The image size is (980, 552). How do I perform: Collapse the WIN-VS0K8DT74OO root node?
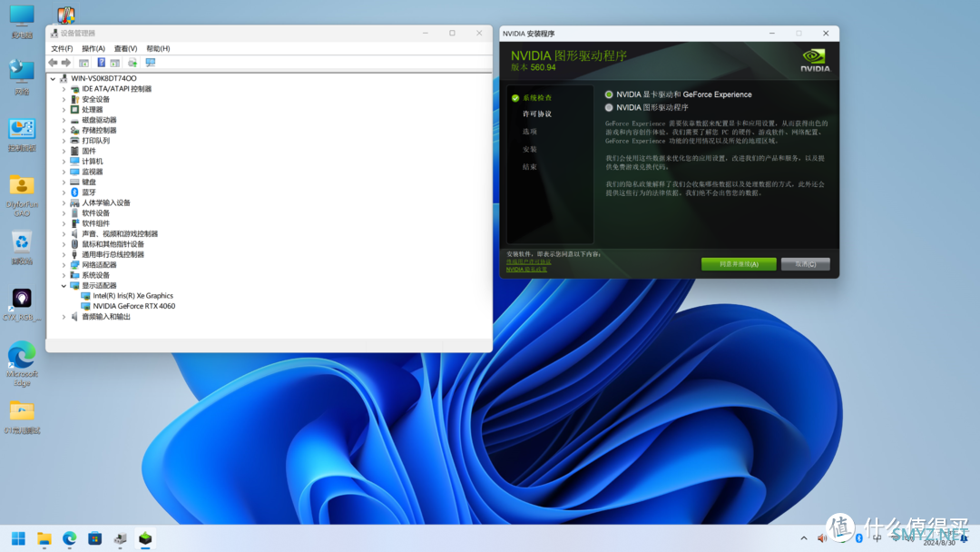tap(54, 79)
